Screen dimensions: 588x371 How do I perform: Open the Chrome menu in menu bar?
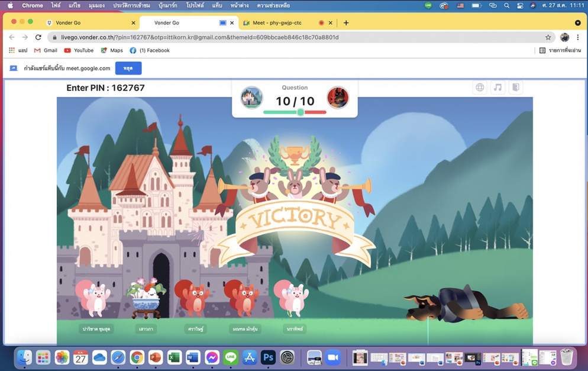[x=33, y=5]
